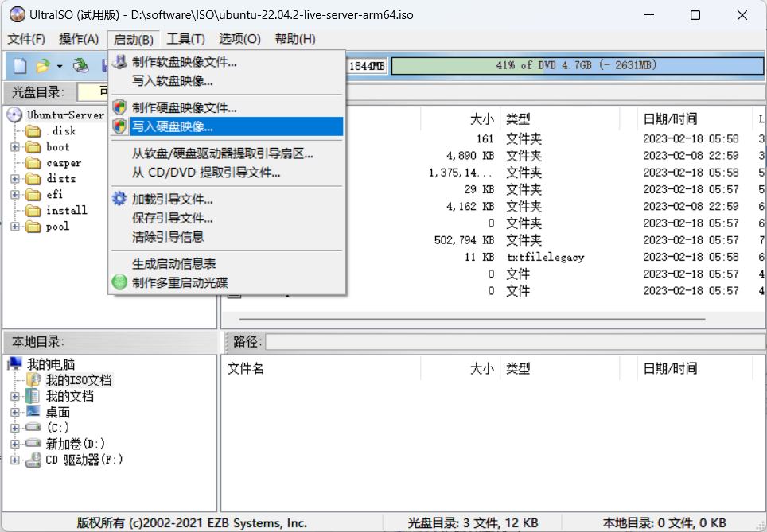767x532 pixels.
Task: Click the green disc icon beside 制作多重启动光碟
Action: click(119, 282)
